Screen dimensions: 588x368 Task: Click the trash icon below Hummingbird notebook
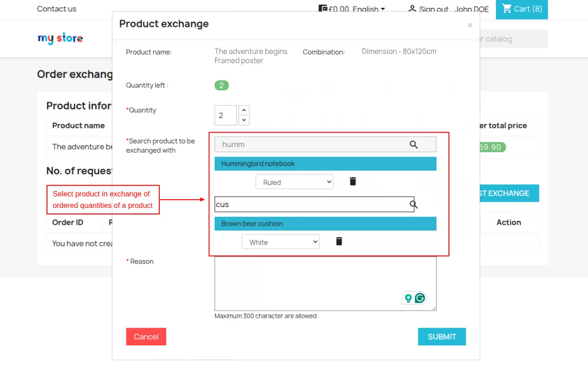(x=353, y=181)
